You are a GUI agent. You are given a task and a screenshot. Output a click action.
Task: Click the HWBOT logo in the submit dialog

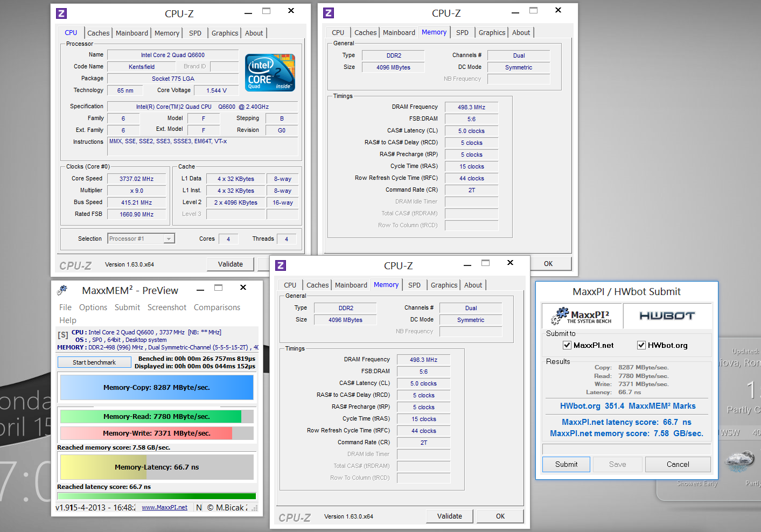click(667, 316)
